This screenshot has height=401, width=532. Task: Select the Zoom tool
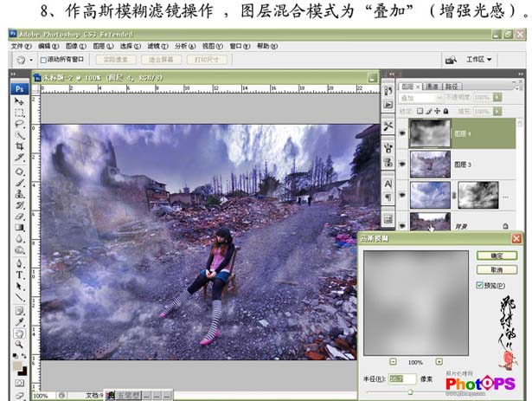point(19,345)
